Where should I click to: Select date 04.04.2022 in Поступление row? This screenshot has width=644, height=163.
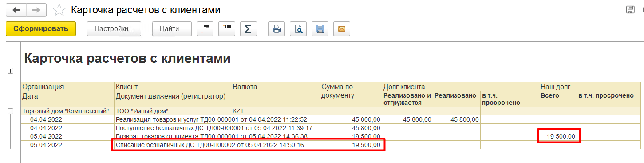click(67, 127)
